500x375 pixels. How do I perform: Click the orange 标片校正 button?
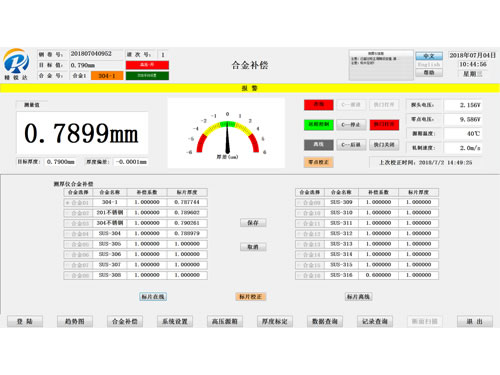(251, 297)
